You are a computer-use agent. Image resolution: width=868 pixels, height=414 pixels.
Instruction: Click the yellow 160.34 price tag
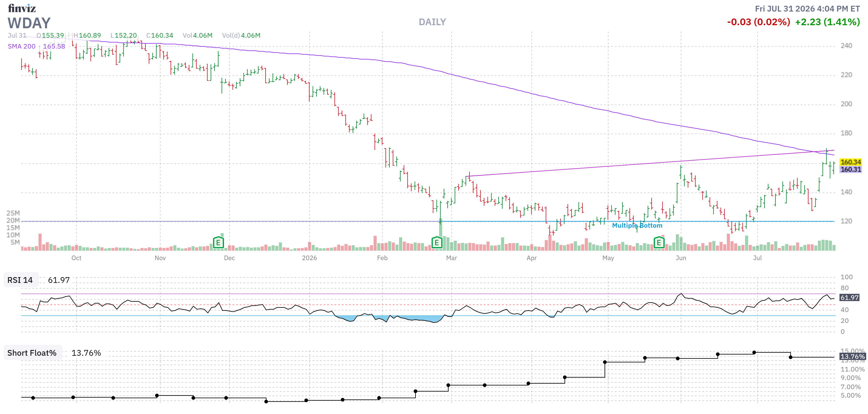[x=850, y=162]
